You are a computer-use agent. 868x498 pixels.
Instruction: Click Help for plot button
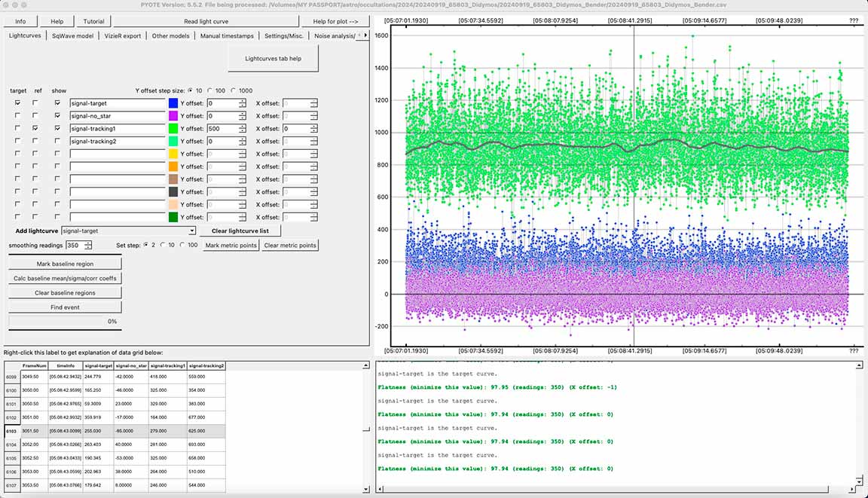335,22
